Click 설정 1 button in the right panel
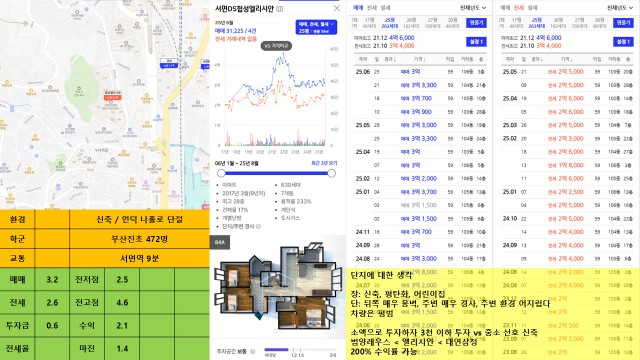Screen dimensions: 640x360 (x=623, y=42)
